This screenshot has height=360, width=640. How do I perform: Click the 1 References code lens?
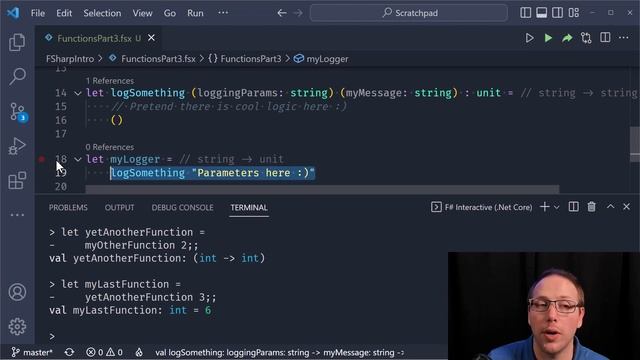click(x=109, y=81)
